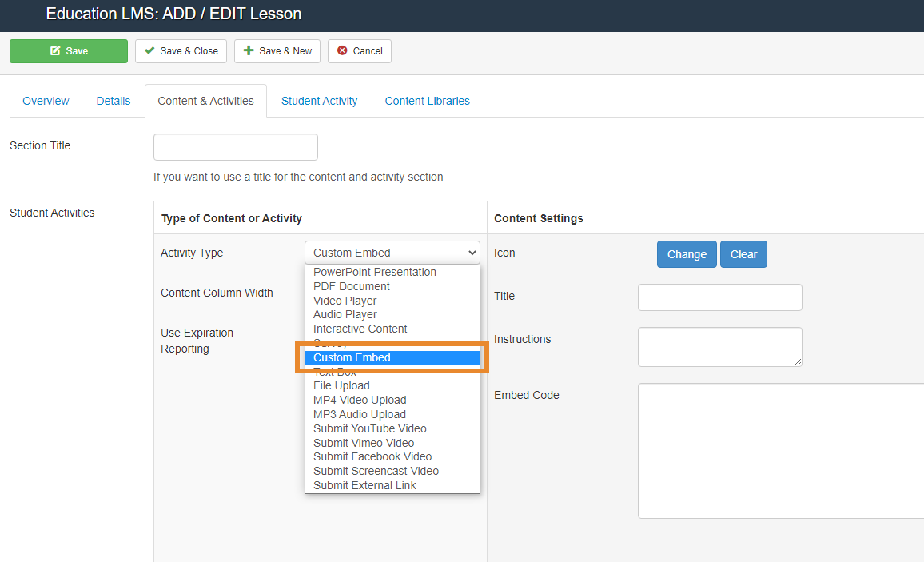
Task: Click the green Save button
Action: click(69, 51)
